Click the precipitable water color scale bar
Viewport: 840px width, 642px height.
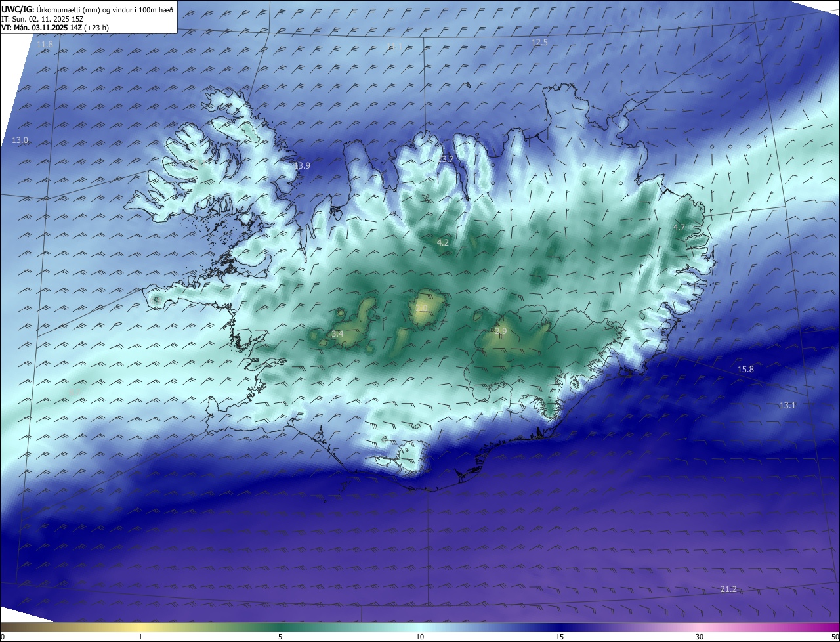[x=420, y=627]
